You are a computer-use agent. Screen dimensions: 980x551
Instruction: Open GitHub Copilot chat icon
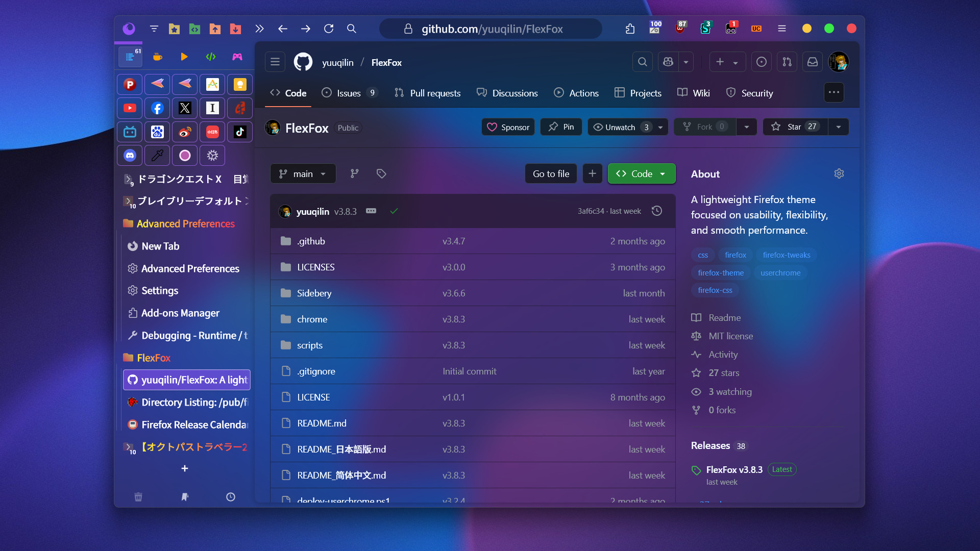tap(668, 62)
